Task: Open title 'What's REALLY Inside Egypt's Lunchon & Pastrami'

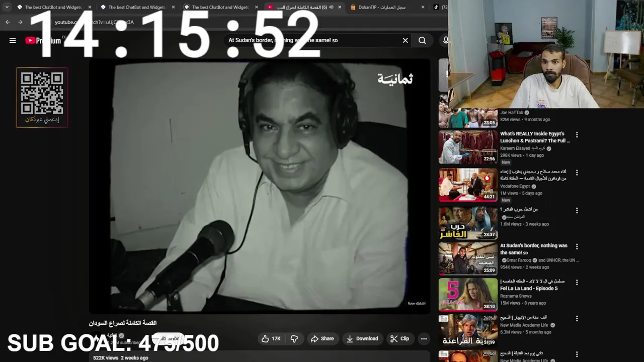Action: click(x=535, y=137)
